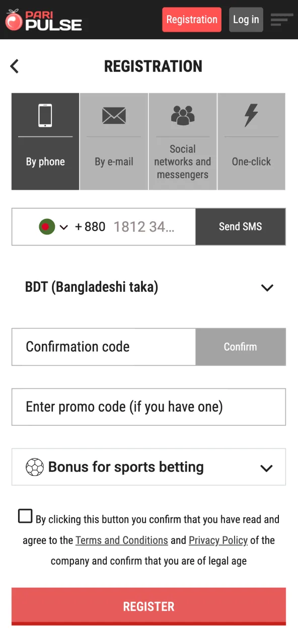
Task: Click the promo code input field
Action: click(x=148, y=407)
